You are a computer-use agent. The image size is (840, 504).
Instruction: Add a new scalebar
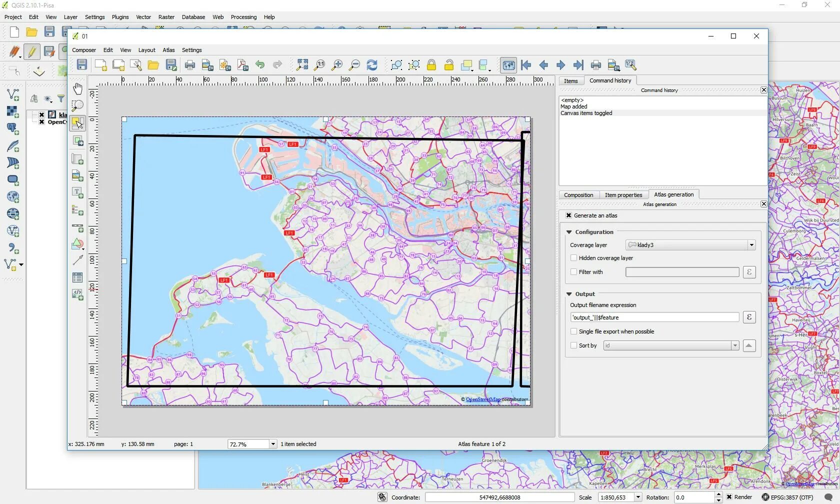pos(77,227)
